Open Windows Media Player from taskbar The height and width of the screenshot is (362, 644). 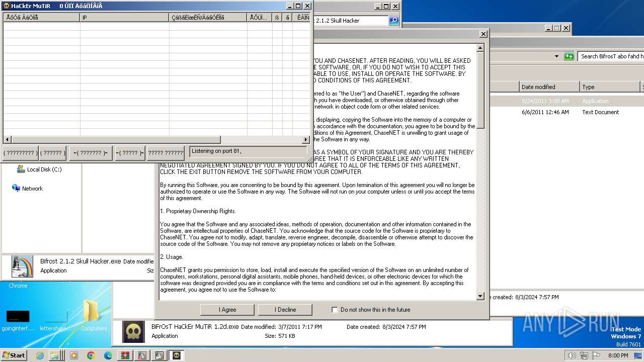[x=73, y=355]
